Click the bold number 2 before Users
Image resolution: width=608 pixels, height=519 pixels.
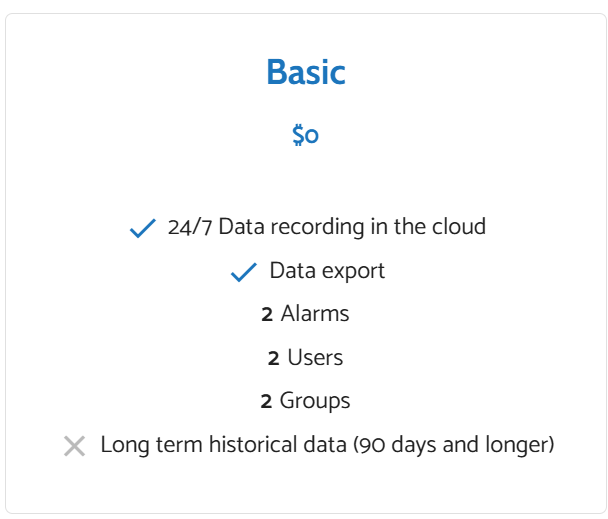[x=273, y=358]
